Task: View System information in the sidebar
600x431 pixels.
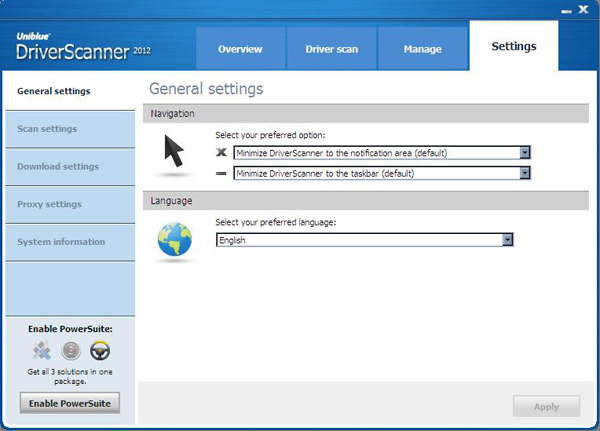Action: click(61, 242)
